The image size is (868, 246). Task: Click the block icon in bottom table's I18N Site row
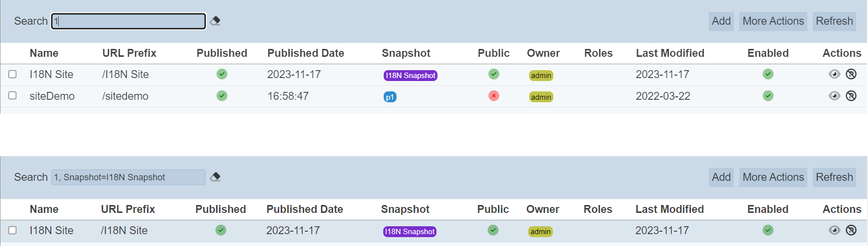point(851,230)
